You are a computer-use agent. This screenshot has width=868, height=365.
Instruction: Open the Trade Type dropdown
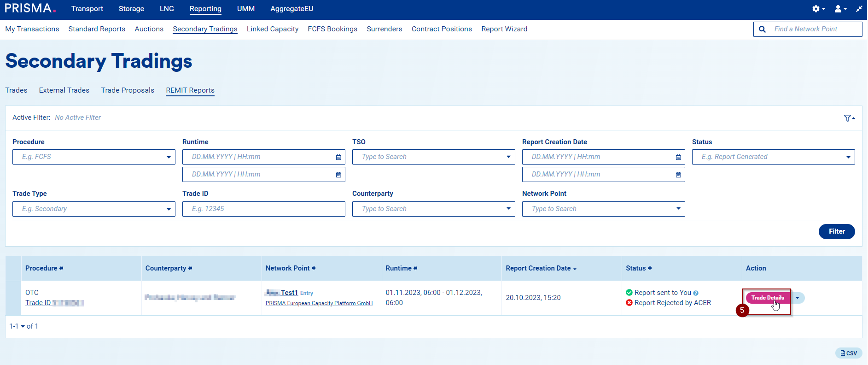coord(169,209)
